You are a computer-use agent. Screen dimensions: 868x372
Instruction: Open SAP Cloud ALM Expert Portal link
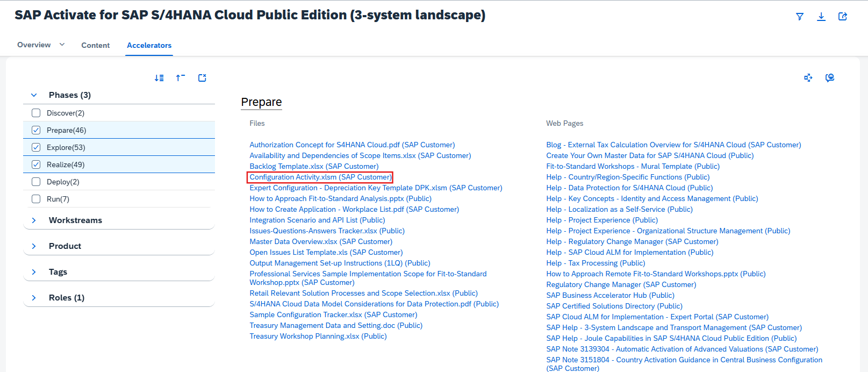657,317
